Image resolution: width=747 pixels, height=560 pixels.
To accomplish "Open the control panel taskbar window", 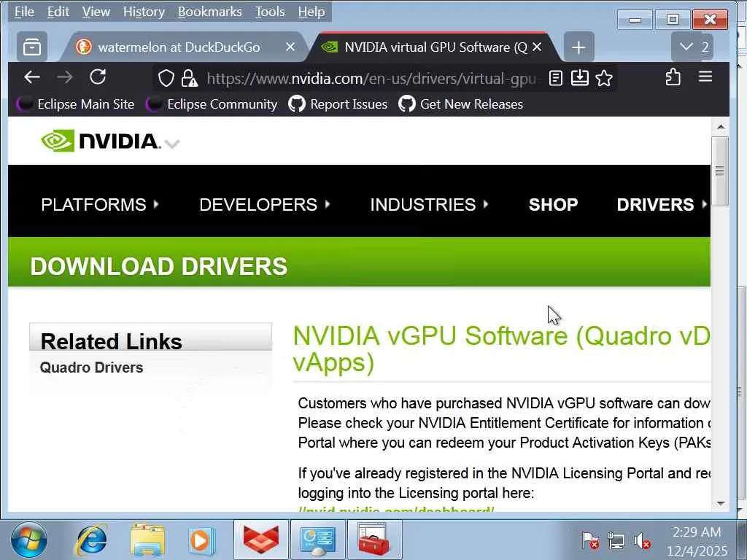I will pos(318,540).
